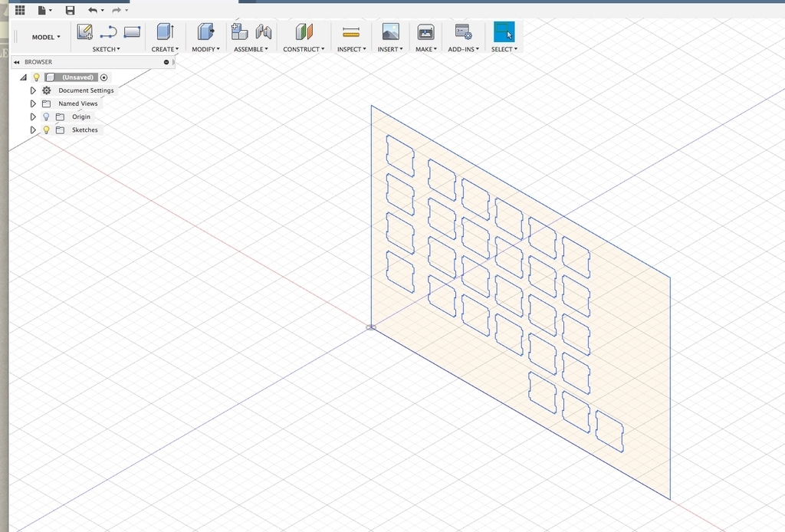Expand the Sketches folder
The width and height of the screenshot is (785, 532).
33,130
